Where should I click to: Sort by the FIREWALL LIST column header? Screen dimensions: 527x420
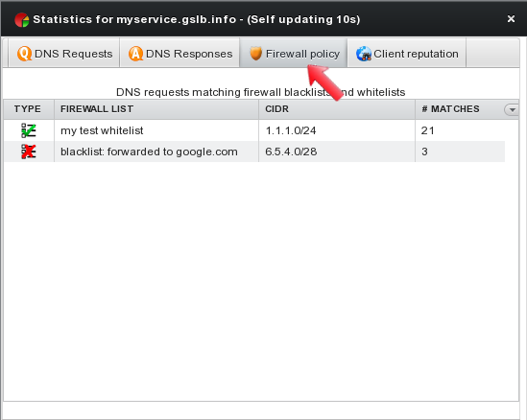(156, 109)
